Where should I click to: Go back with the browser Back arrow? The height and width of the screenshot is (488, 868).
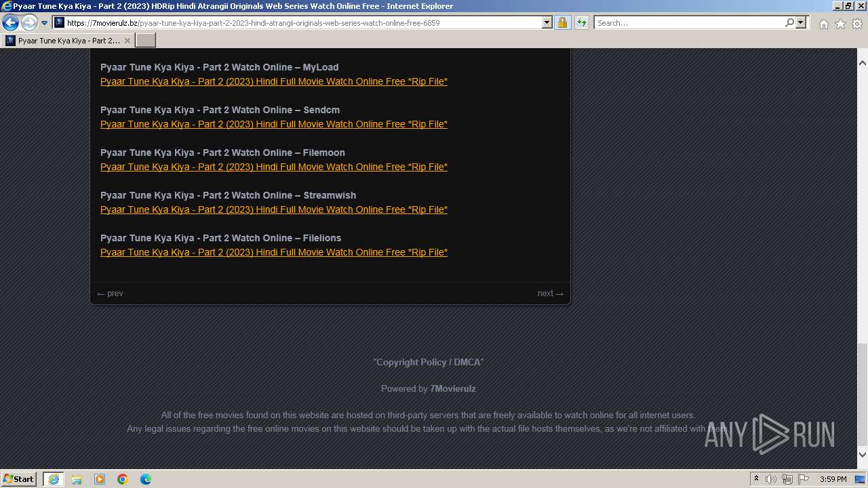click(10, 23)
